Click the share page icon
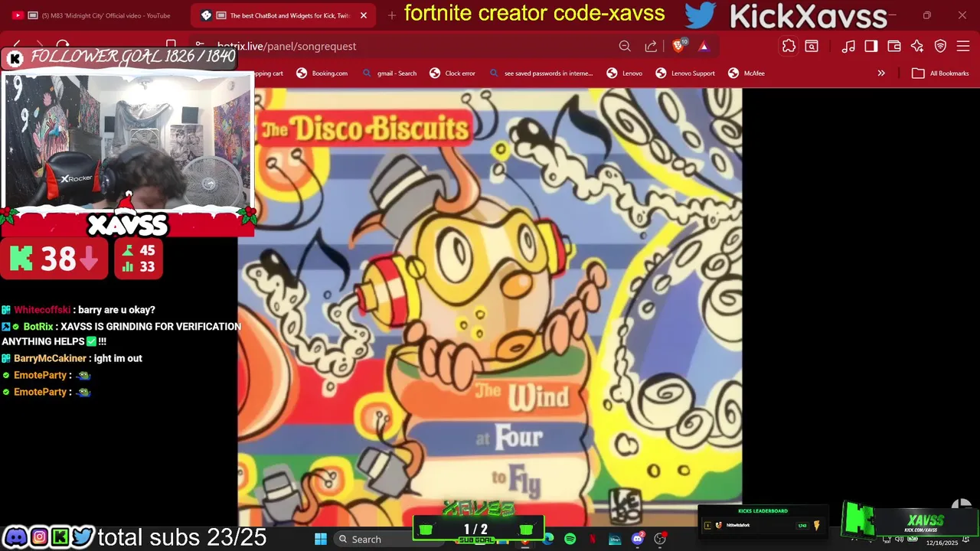Image resolution: width=980 pixels, height=551 pixels. pyautogui.click(x=651, y=46)
